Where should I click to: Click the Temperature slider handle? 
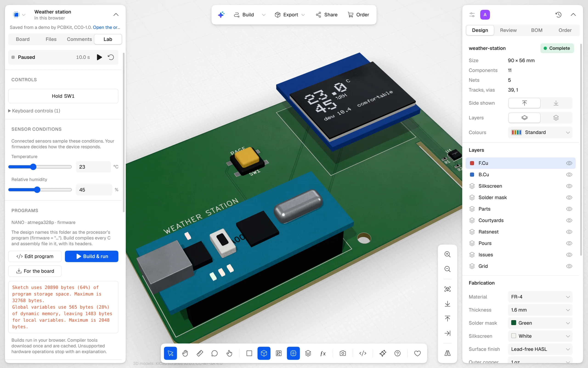click(x=33, y=167)
